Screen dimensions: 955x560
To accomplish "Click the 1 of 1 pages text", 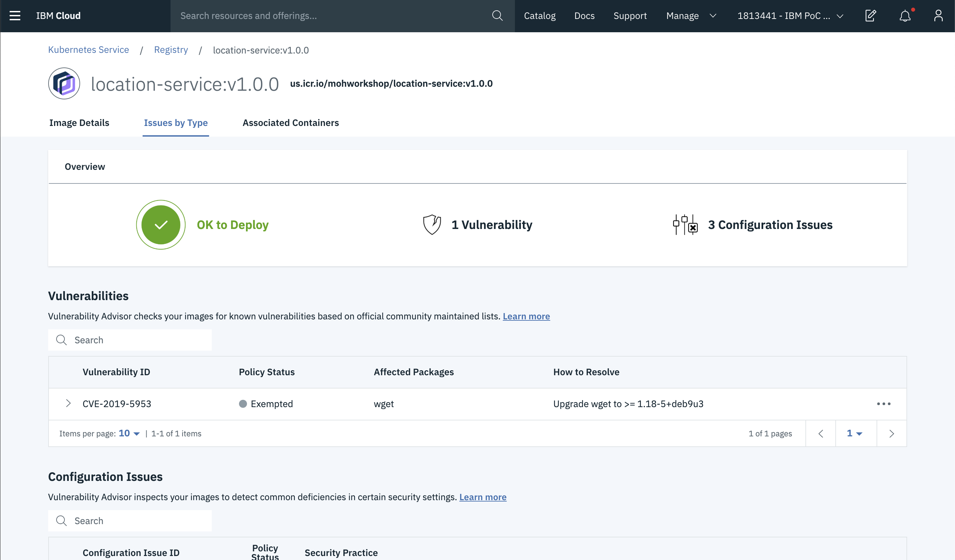I will (771, 433).
